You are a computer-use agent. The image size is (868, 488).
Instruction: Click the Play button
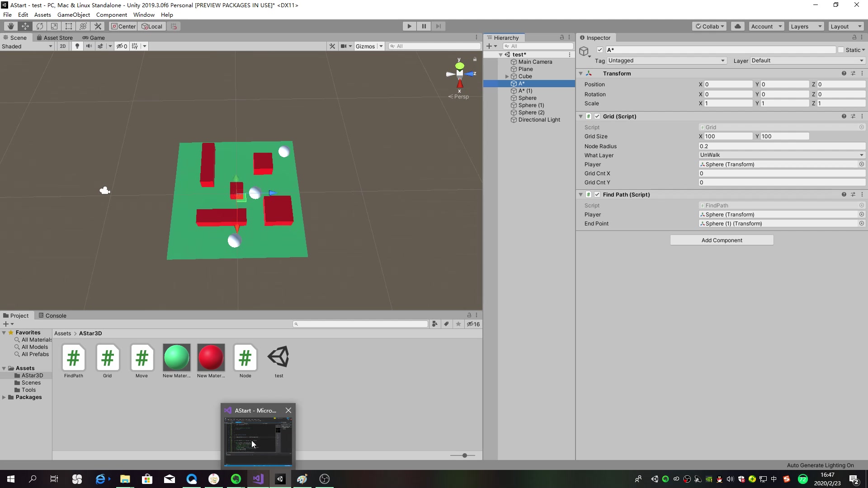(x=409, y=26)
